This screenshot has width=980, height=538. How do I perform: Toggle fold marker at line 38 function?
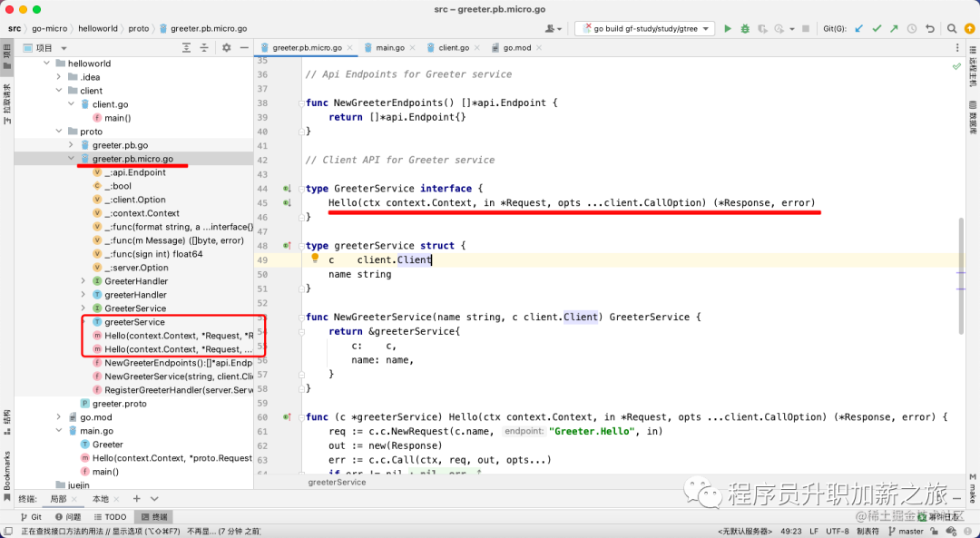(301, 103)
